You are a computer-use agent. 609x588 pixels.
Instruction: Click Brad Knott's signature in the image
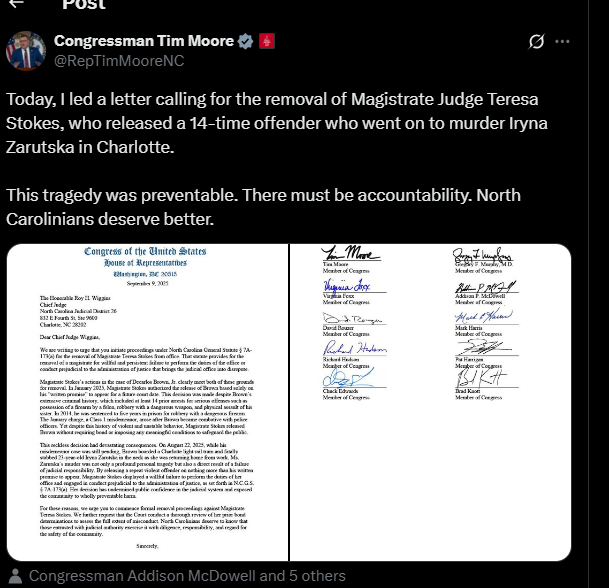point(482,378)
